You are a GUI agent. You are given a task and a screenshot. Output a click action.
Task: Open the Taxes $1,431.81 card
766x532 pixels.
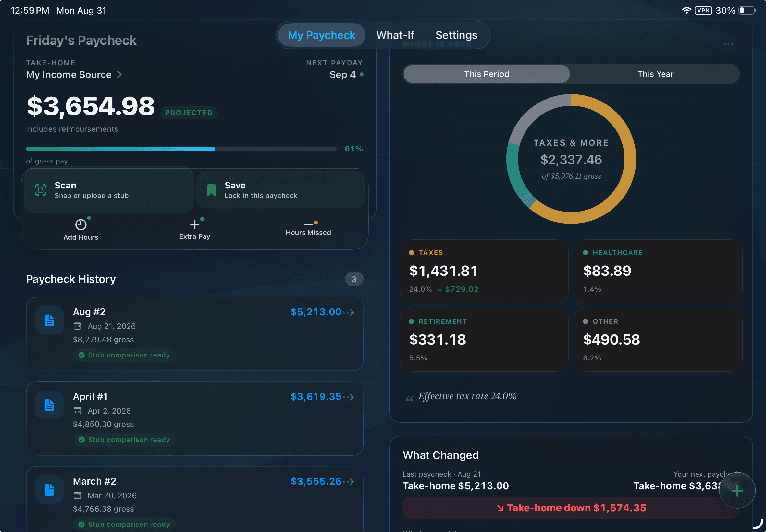[x=484, y=271]
